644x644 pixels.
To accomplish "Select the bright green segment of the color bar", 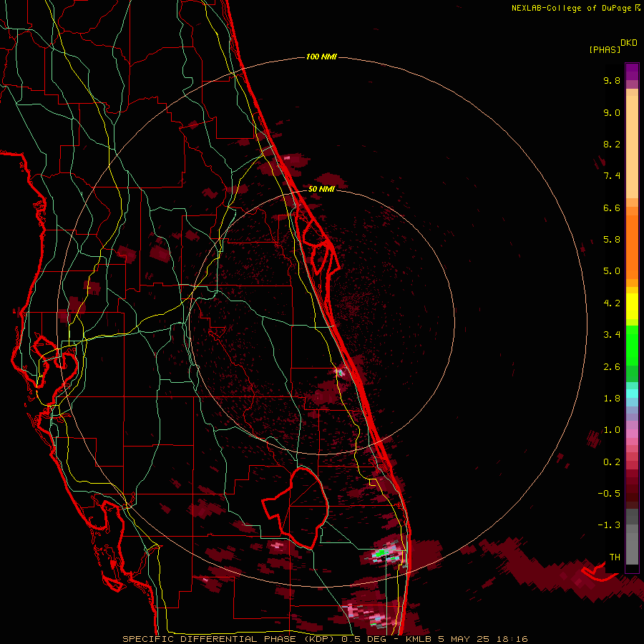I will coord(632,345).
